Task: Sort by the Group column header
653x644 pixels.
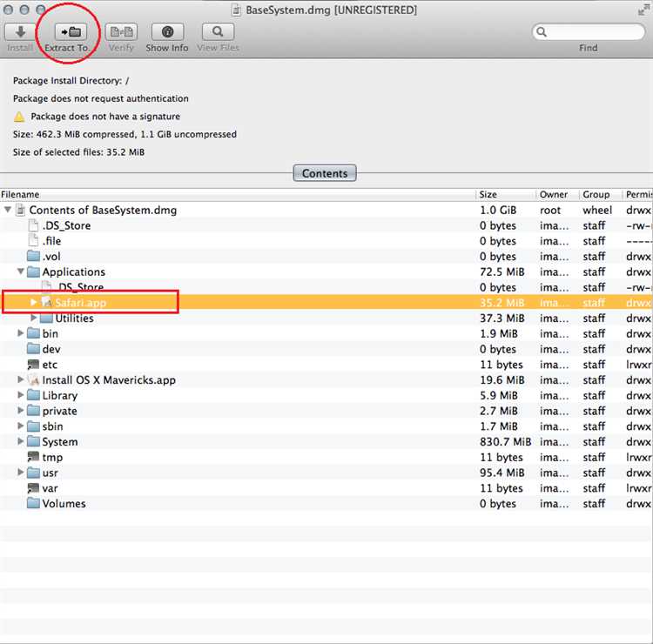Action: point(601,194)
